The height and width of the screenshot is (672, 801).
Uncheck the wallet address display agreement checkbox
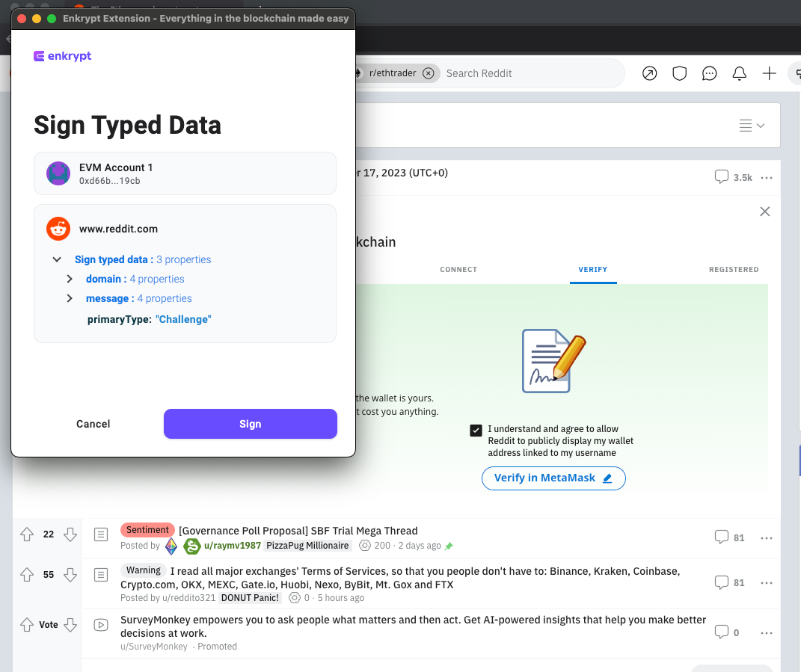(x=476, y=430)
